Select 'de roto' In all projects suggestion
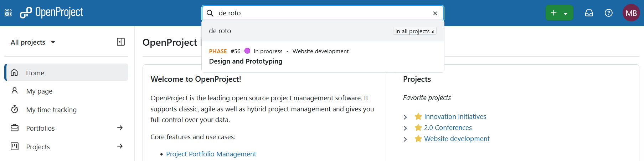Viewport: 644px width, 161px height. [323, 31]
